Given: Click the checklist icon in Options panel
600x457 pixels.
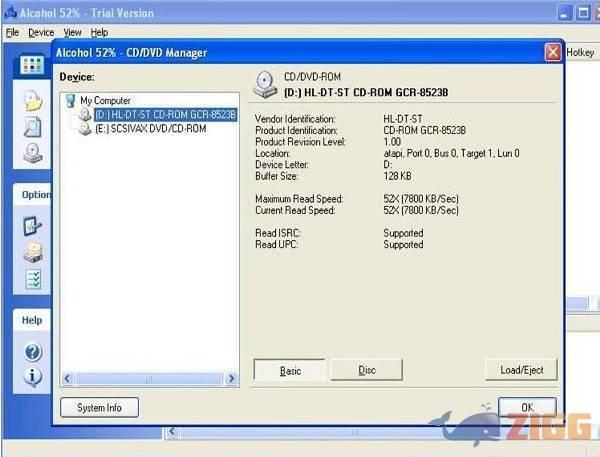Looking at the screenshot, I should (32, 280).
